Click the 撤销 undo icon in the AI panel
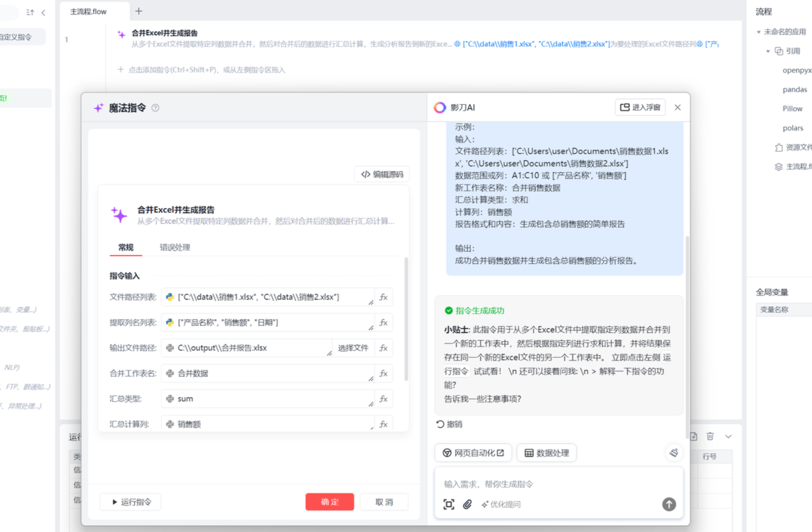The image size is (812, 532). click(440, 424)
